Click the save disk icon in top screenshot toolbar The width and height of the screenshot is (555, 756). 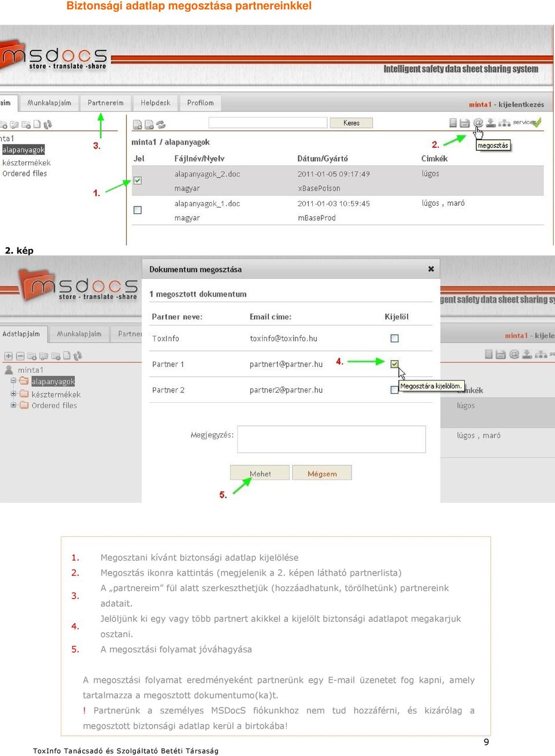click(x=464, y=123)
